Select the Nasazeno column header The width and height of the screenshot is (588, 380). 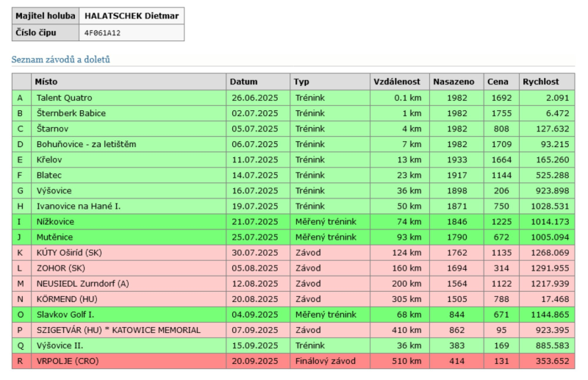(x=453, y=82)
